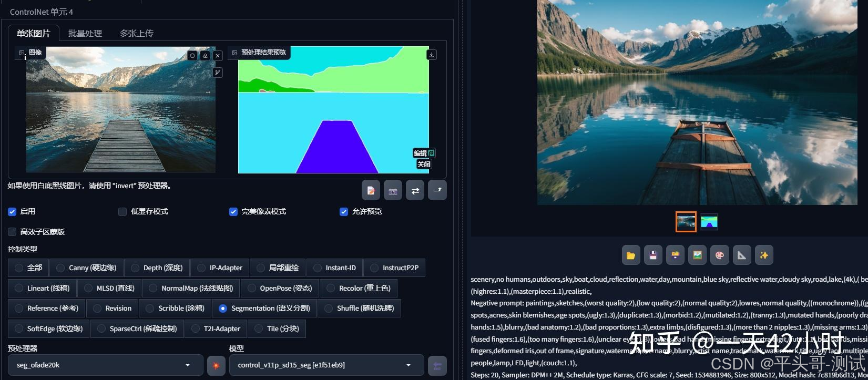Click the eraser icon on input image
The image size is (868, 380).
[205, 55]
